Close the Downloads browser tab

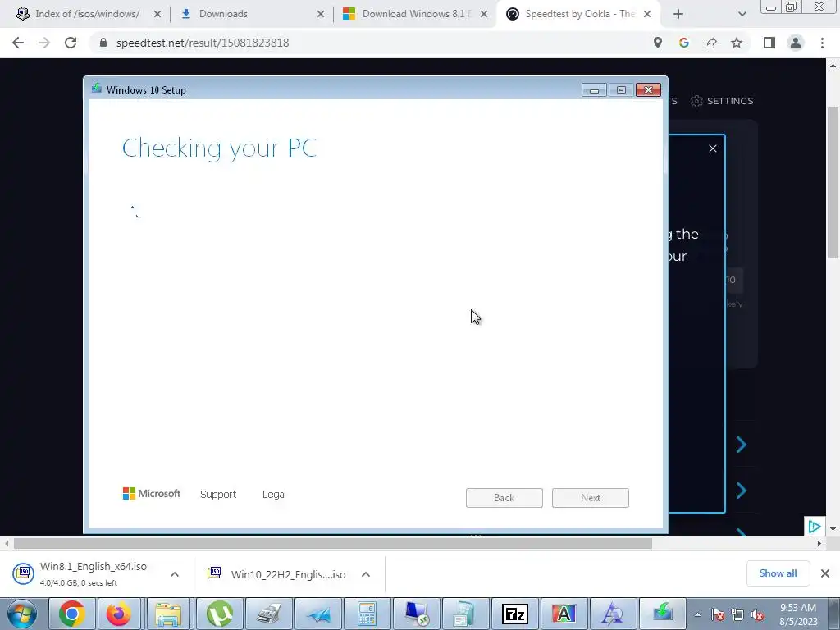[x=321, y=14]
